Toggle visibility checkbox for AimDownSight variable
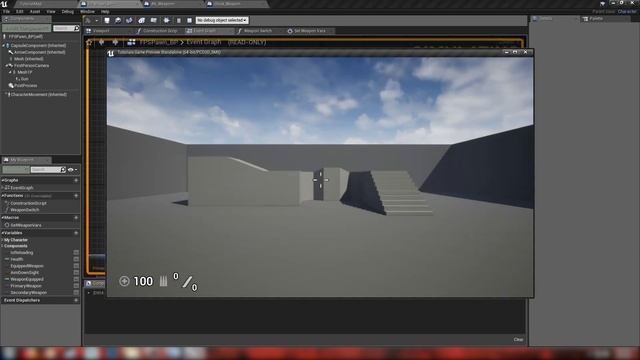This screenshot has height=360, width=640. [76, 273]
